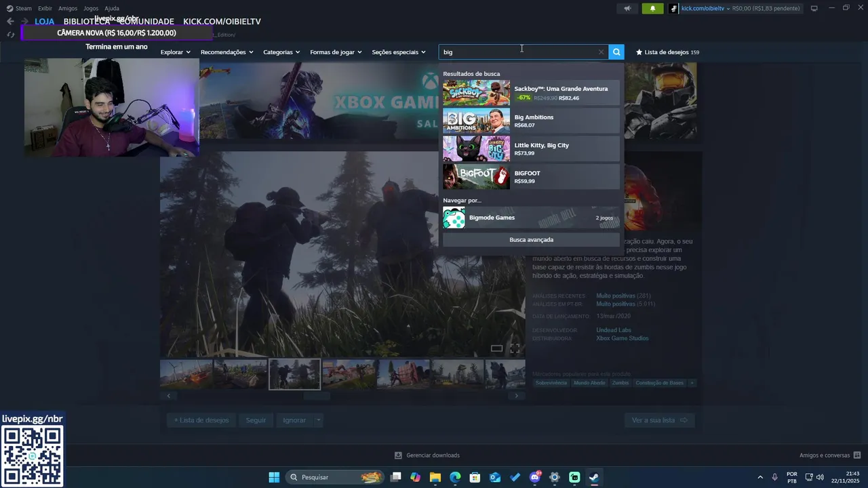The image size is (868, 488).
Task: Open Bigmode Games publisher entry
Action: [x=531, y=218]
